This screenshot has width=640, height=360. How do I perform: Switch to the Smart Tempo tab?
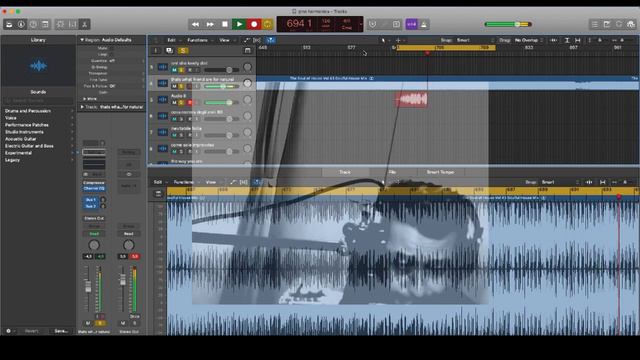(440, 172)
